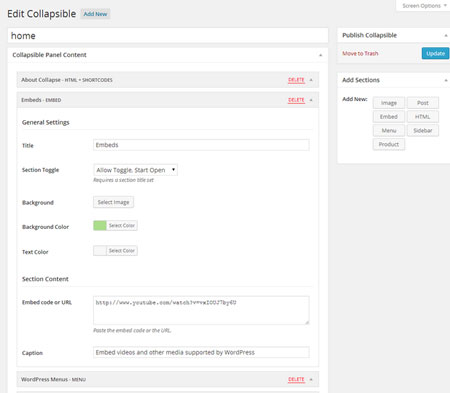Click Select Color for Background Color
Screen dimensions: 450x393
pyautogui.click(x=122, y=226)
